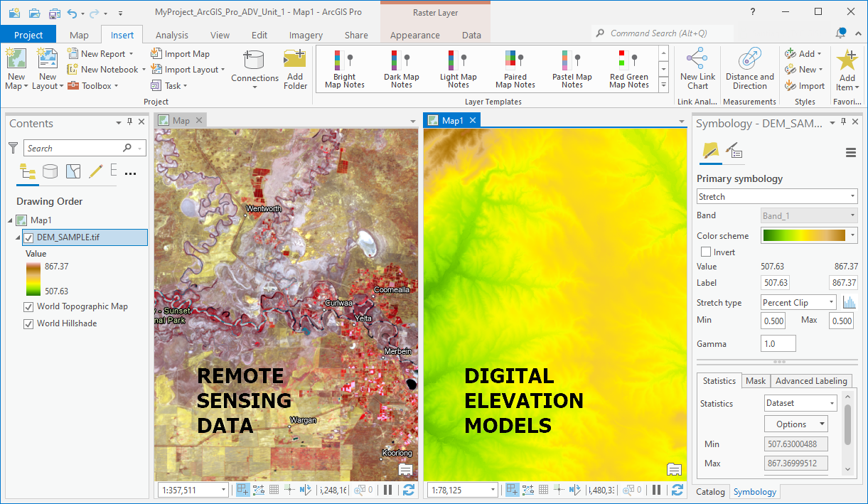Click the Gamma value field

778,343
